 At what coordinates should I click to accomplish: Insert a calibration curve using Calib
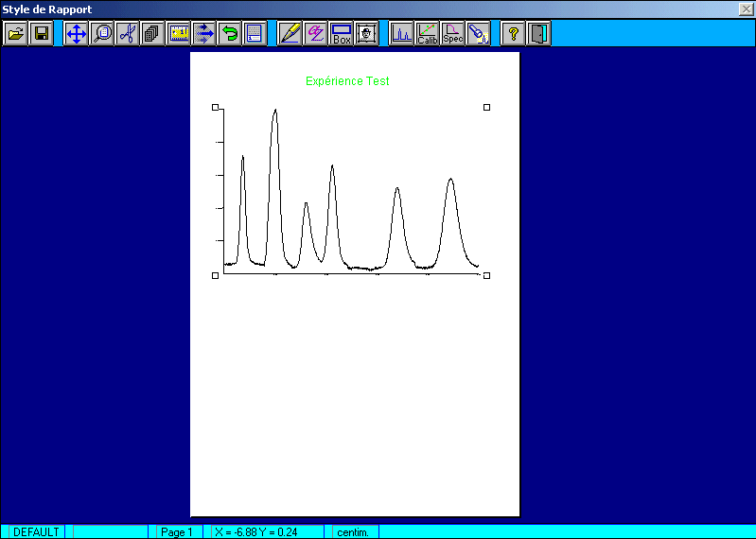coord(427,34)
